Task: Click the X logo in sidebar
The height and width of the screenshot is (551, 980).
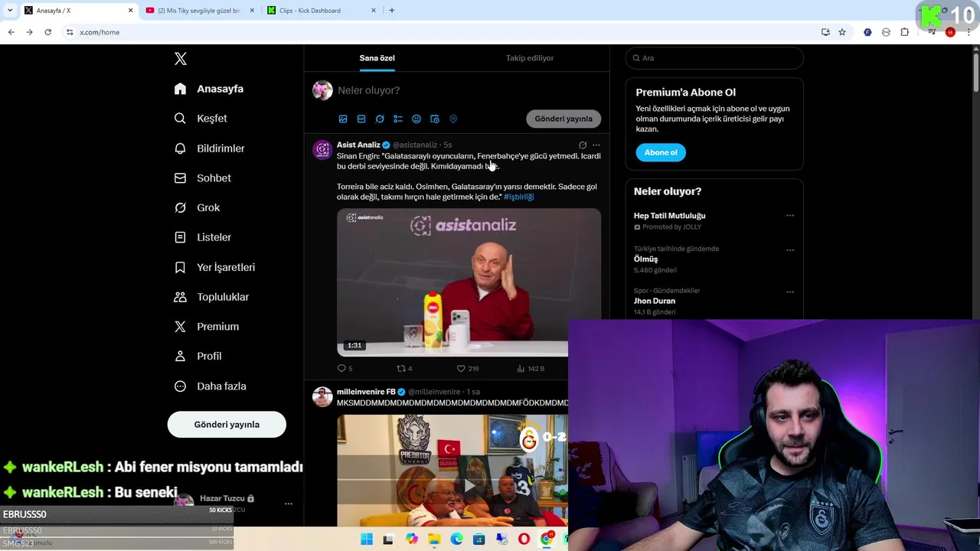Action: pyautogui.click(x=180, y=59)
